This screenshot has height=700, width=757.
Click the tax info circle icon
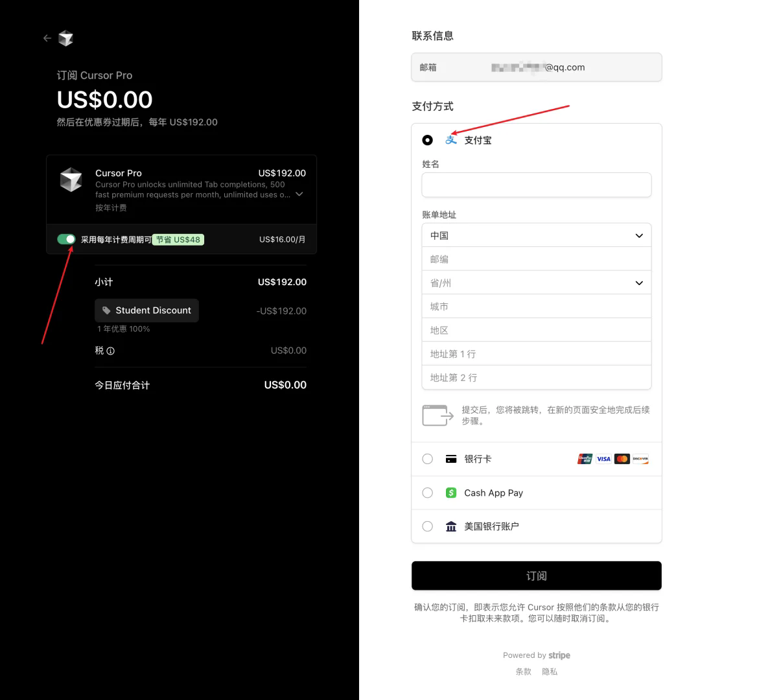point(111,351)
